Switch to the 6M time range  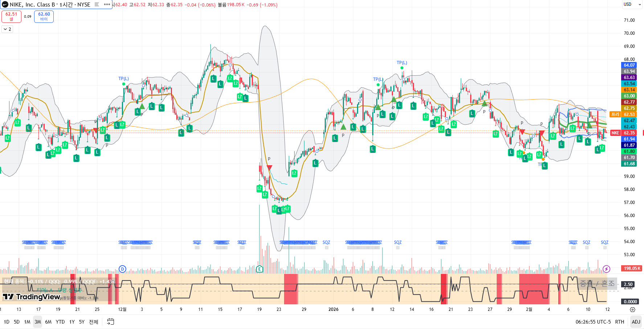coord(48,322)
